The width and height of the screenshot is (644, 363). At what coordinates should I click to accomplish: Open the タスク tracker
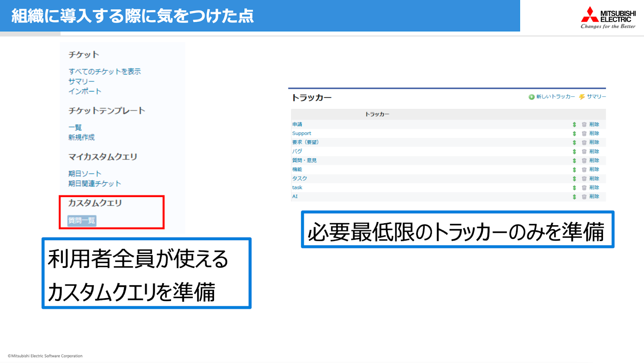click(x=299, y=178)
